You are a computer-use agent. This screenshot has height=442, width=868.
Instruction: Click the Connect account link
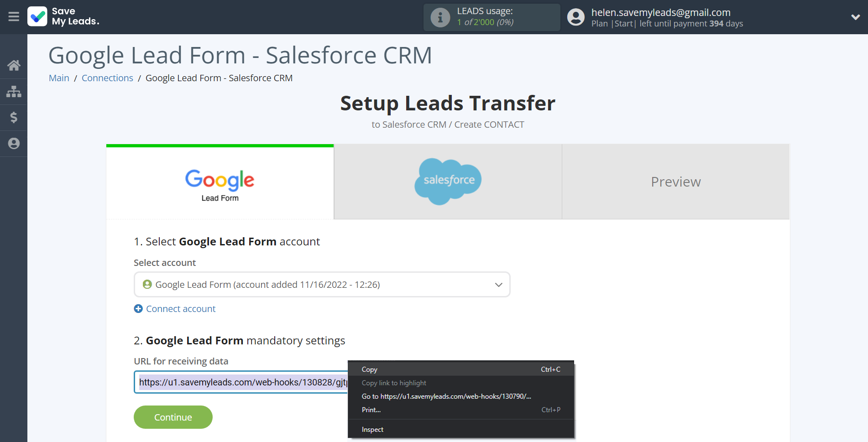[181, 309]
